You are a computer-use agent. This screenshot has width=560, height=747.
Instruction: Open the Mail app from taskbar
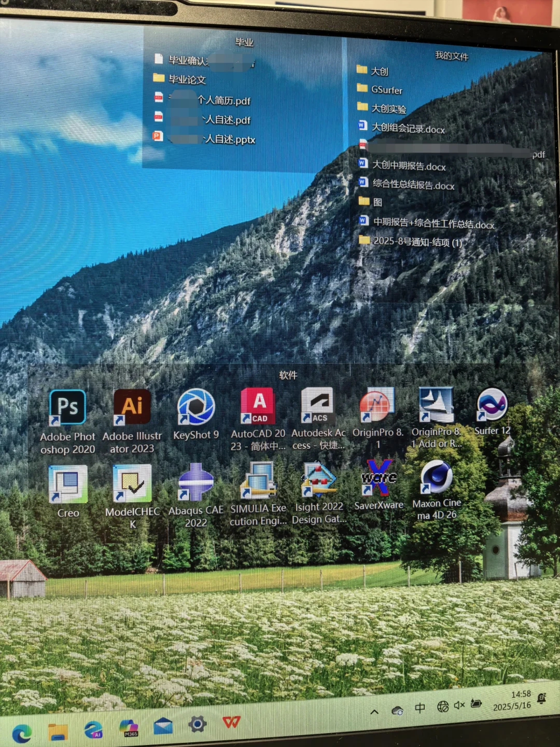pos(163,725)
